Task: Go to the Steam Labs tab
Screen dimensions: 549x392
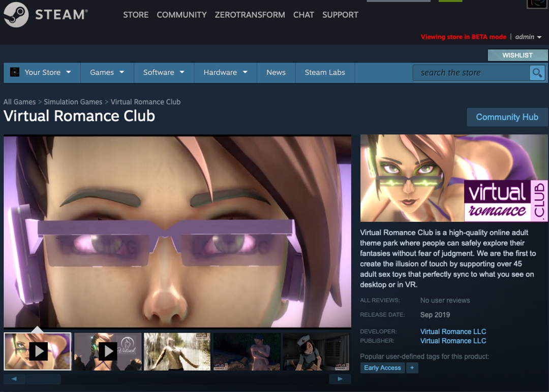Action: 325,73
